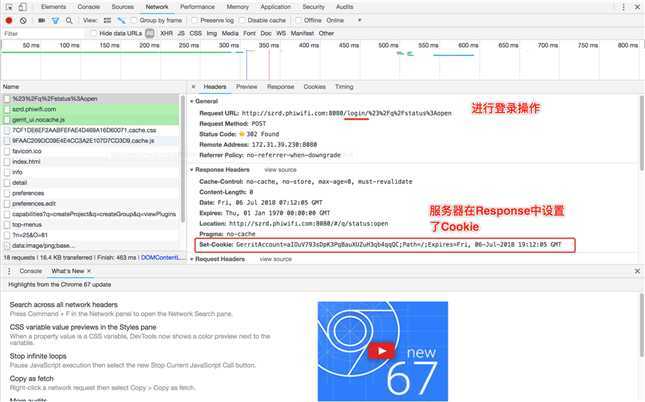The height and width of the screenshot is (402, 645).
Task: Click view source link beside Response Headers
Action: point(280,170)
